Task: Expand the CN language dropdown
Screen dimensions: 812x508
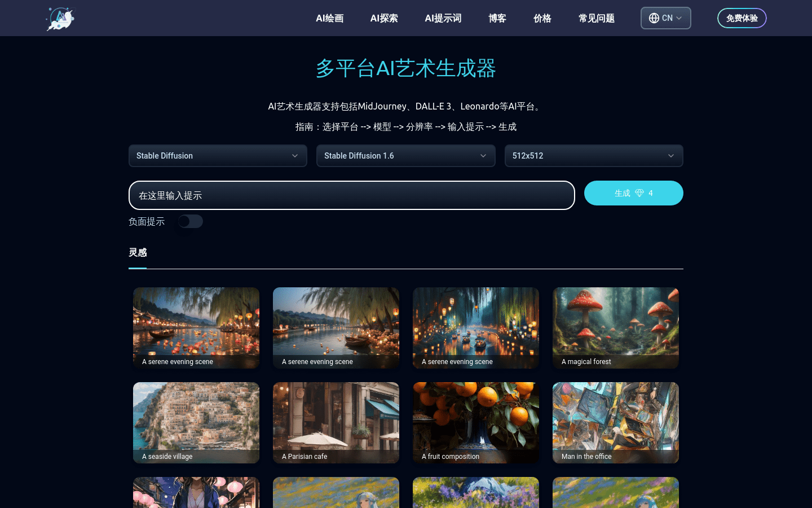Action: coord(666,18)
